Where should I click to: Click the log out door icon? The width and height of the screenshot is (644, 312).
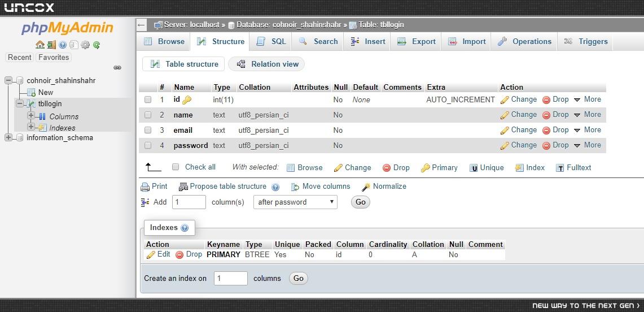point(51,45)
